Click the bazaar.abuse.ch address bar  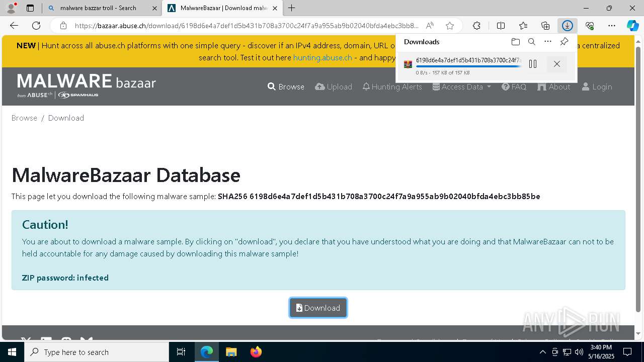247,26
